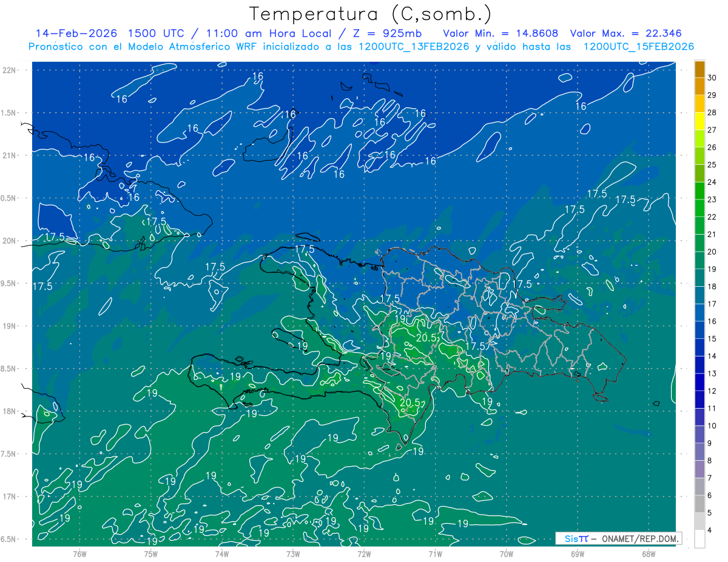Click the "70W" longitude label
Screen dimensions: 728x562
pyautogui.click(x=507, y=554)
